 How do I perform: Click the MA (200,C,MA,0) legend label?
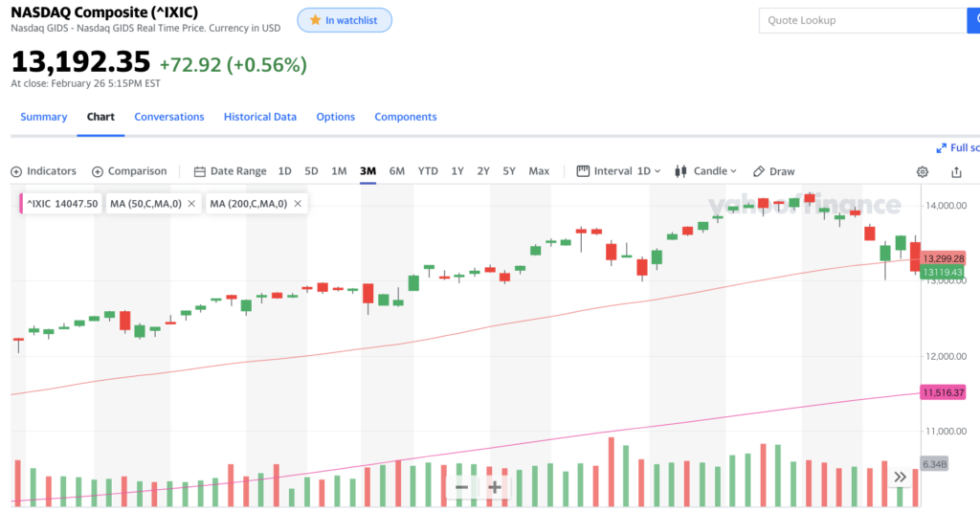point(248,204)
